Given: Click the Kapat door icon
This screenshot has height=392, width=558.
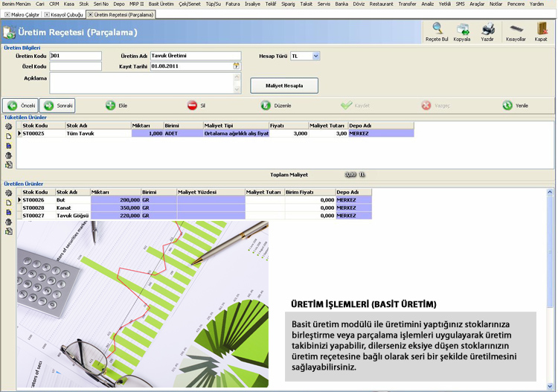Looking at the screenshot, I should pyautogui.click(x=541, y=31).
